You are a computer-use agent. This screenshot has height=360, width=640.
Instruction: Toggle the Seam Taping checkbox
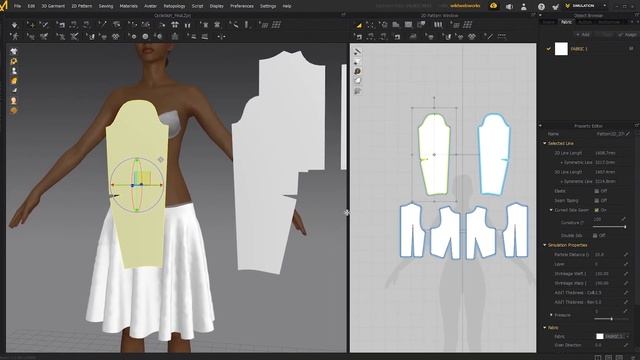pos(597,200)
